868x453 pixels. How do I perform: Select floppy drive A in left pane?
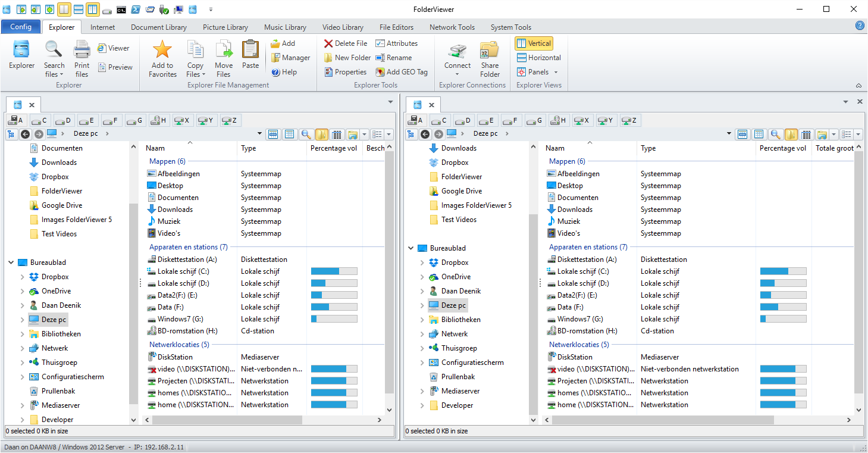click(15, 120)
